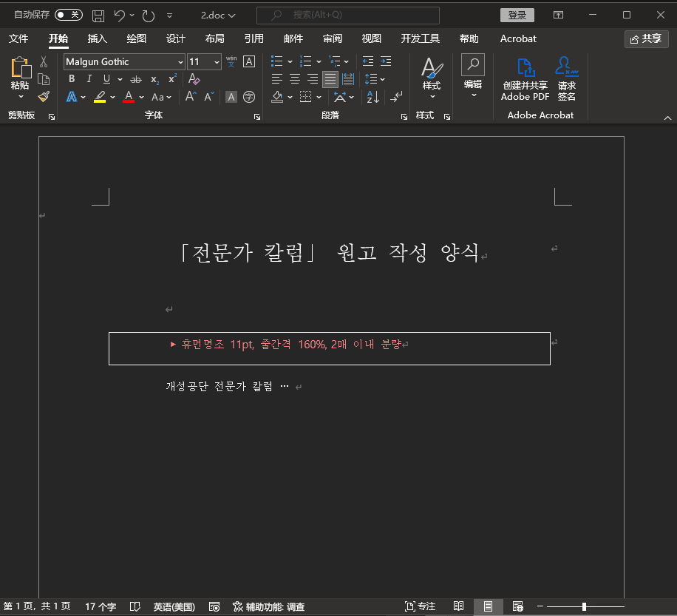Open the 样式 styles gallery
This screenshot has height=616, width=677.
pyautogui.click(x=432, y=78)
